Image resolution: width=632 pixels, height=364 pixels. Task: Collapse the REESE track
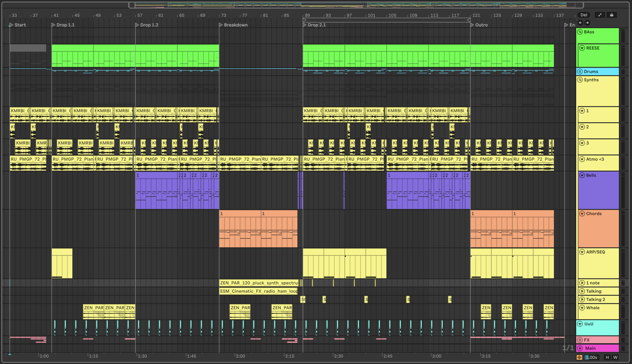(x=582, y=48)
